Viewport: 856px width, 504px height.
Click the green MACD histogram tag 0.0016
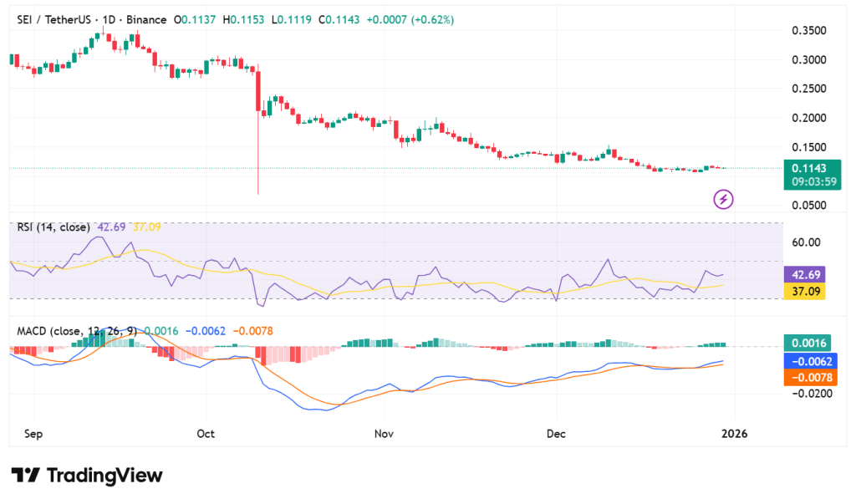click(808, 343)
